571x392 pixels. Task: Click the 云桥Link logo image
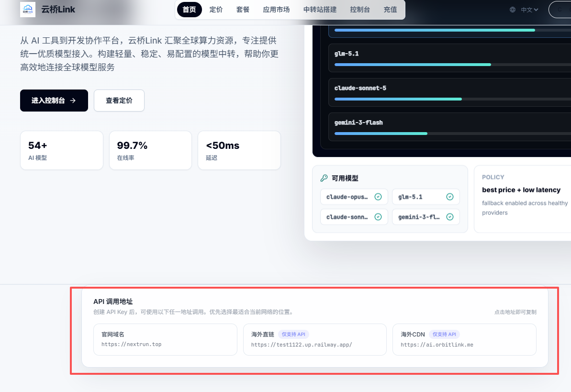tap(28, 10)
